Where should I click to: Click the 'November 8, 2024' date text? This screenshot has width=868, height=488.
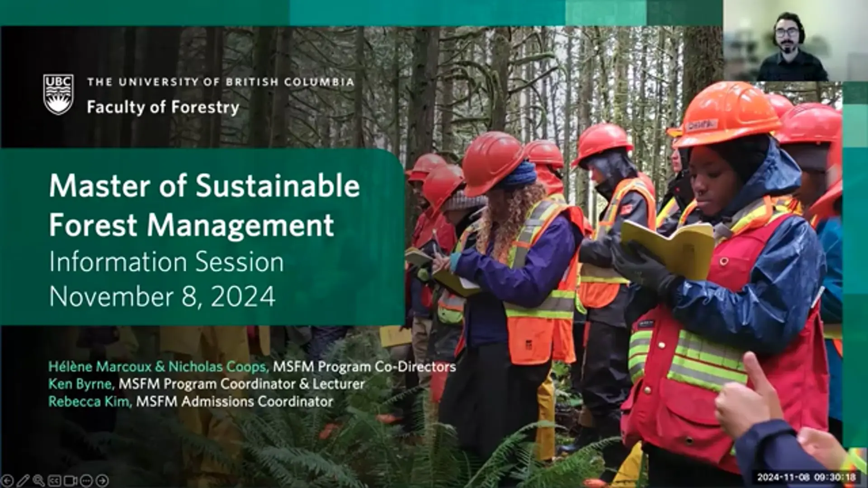(162, 297)
